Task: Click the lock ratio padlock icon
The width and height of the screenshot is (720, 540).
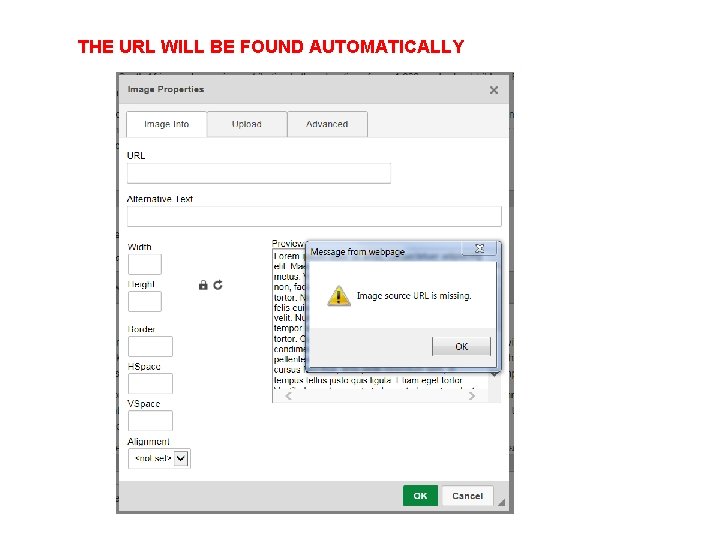Action: 203,285
